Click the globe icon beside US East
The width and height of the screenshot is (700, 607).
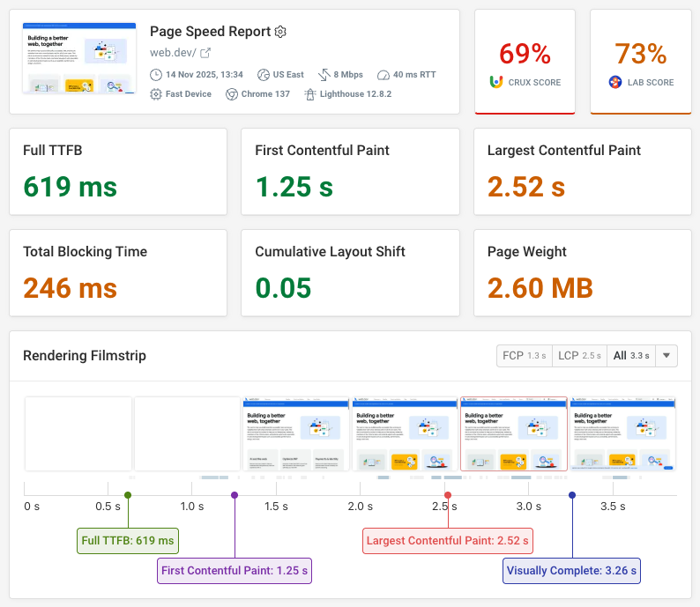[264, 75]
